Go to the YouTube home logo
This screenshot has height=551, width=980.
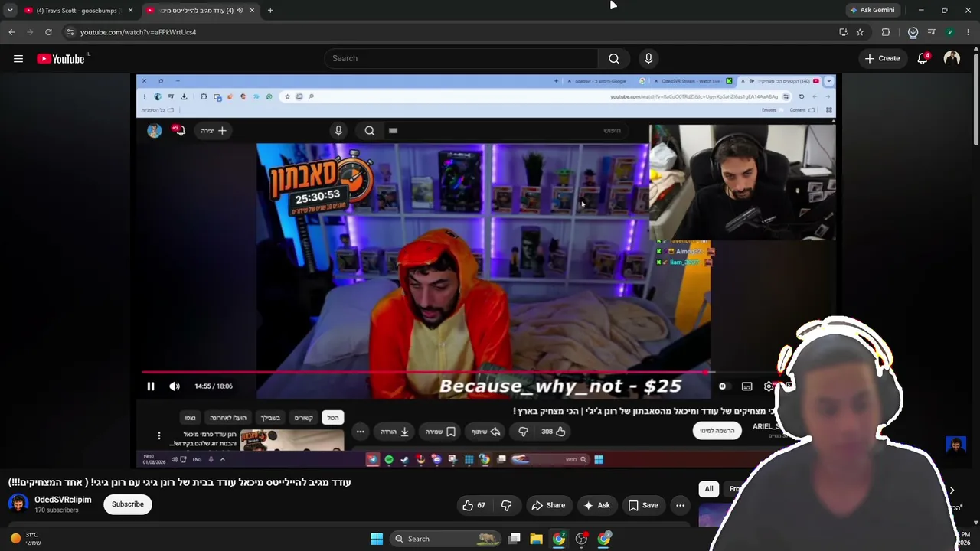click(60, 59)
